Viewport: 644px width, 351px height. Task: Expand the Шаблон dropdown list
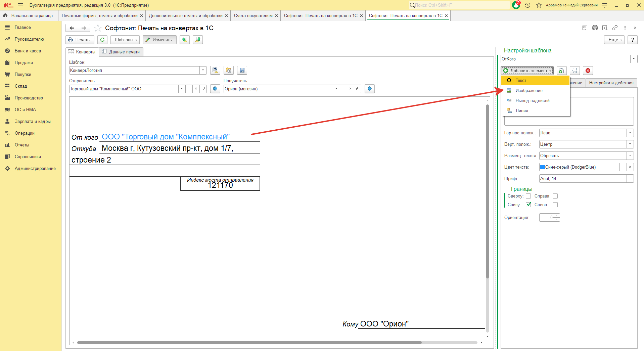(203, 70)
